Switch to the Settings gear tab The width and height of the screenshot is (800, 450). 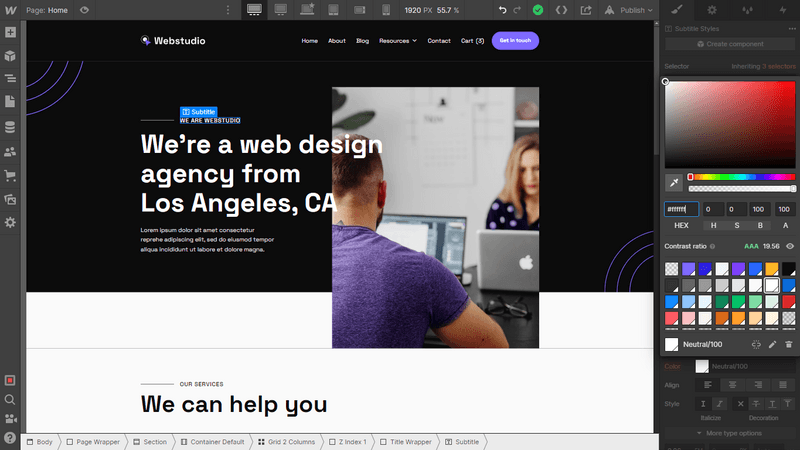pos(712,10)
